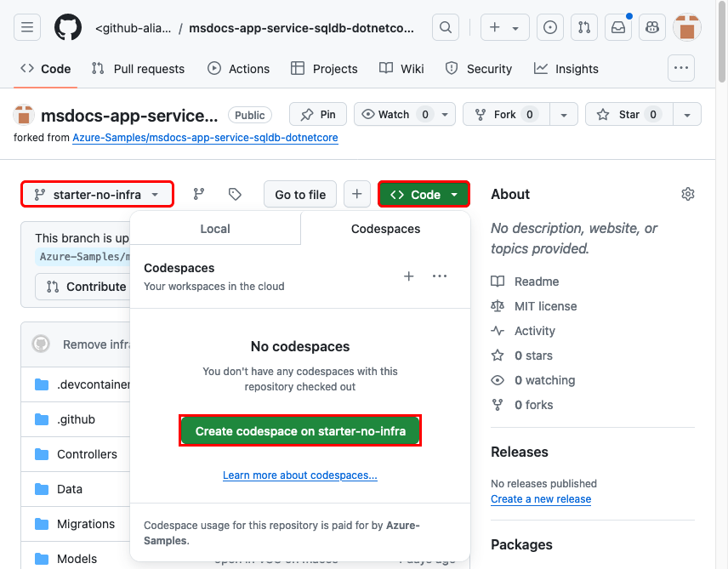
Task: Open the Star dropdown arrow
Action: click(x=686, y=114)
